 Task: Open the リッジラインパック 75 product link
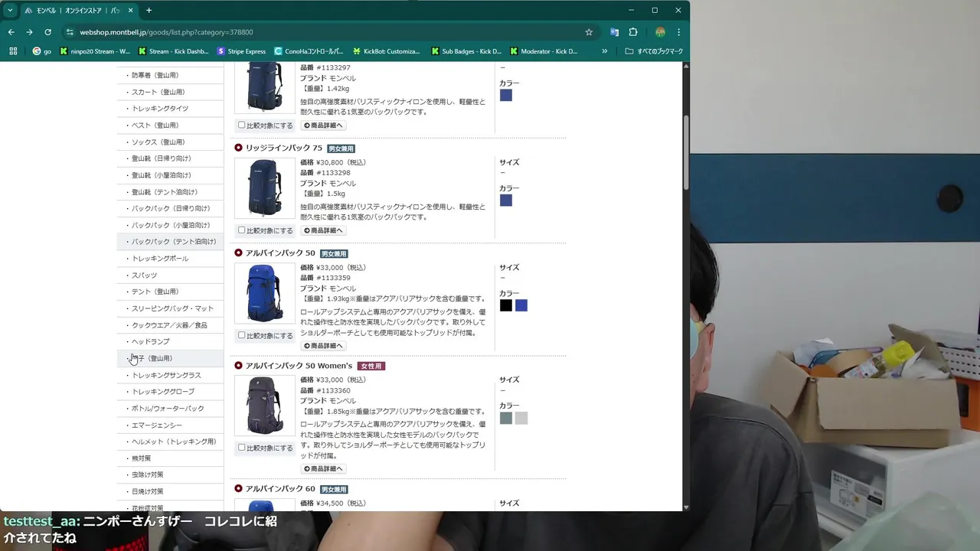[x=284, y=148]
